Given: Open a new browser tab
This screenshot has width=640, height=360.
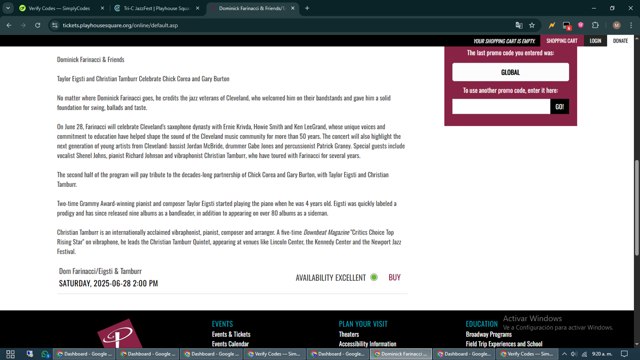Looking at the screenshot, I should [307, 8].
